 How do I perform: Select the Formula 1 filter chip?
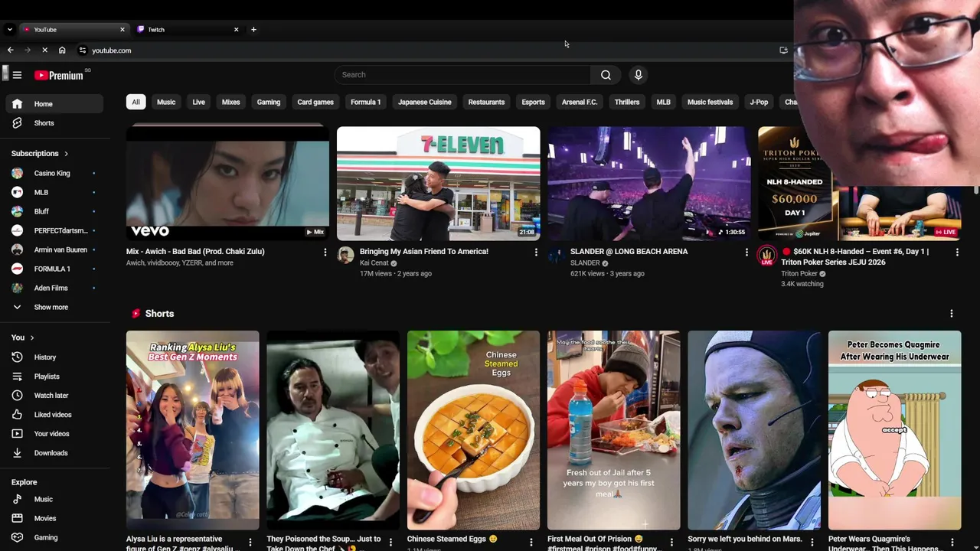(365, 102)
